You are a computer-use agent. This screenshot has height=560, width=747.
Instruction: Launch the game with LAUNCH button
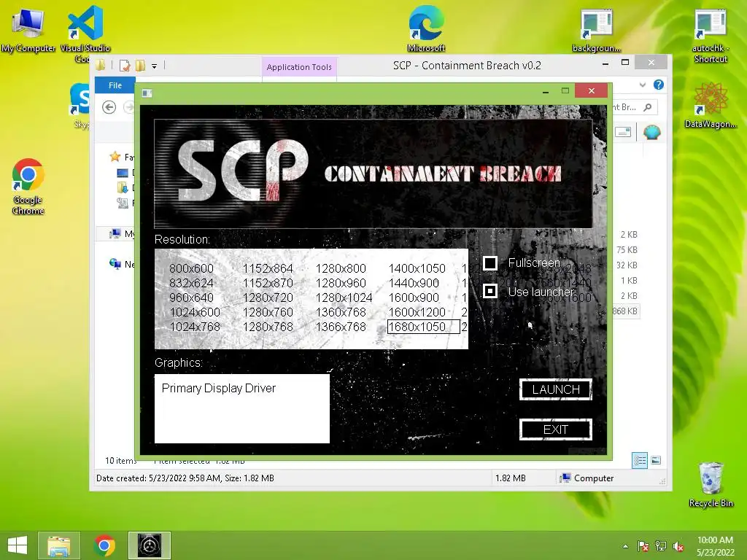coord(555,389)
